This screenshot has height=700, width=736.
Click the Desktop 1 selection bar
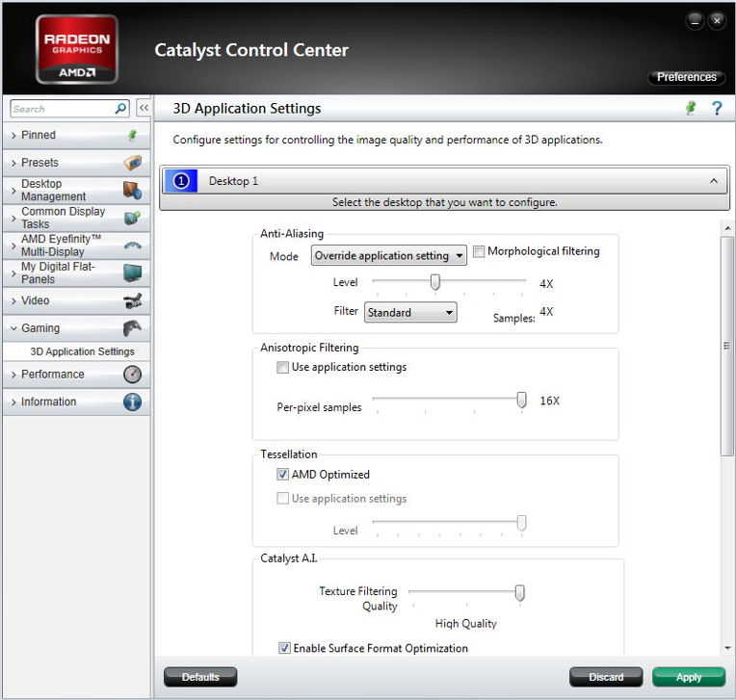click(x=445, y=181)
